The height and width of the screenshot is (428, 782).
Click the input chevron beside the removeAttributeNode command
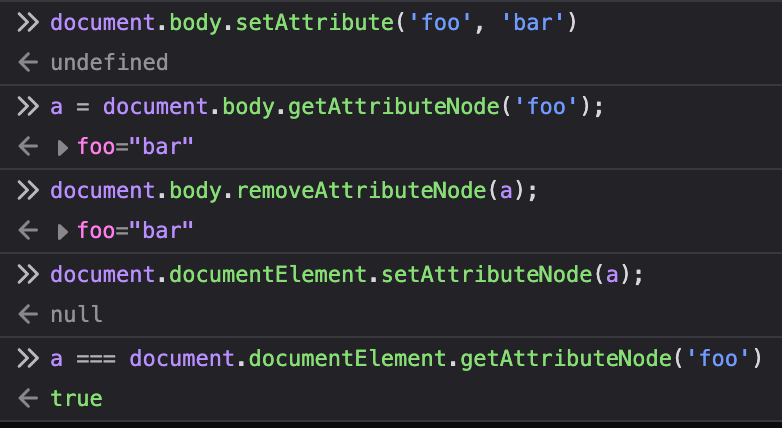[28, 190]
